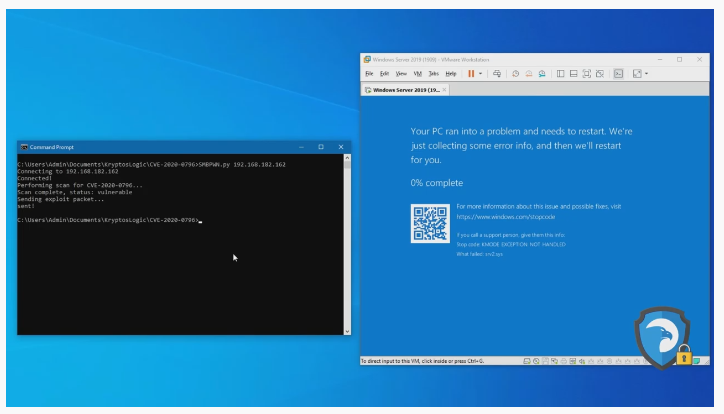Open the File menu in VMware Workstation
Viewport: 724px width, 414px height.
point(369,74)
